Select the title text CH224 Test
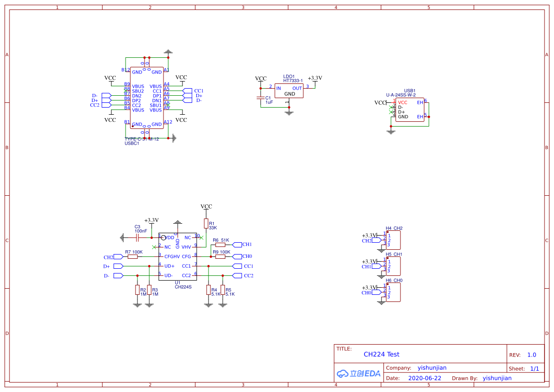This screenshot has height=392, width=554. (x=381, y=354)
